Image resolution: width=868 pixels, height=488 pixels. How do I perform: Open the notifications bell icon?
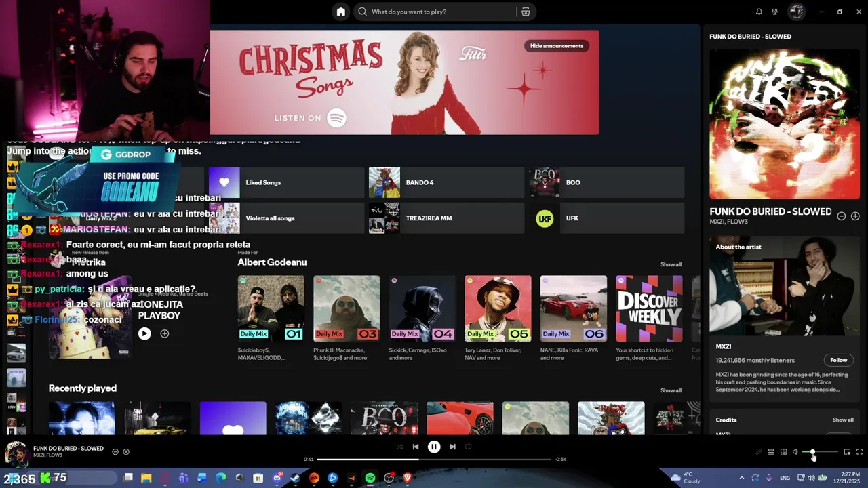tap(759, 12)
